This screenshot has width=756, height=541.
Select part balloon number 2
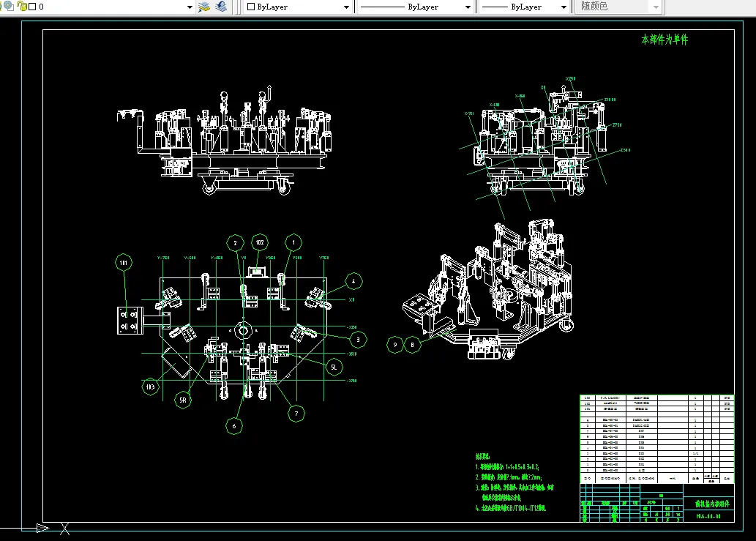235,243
